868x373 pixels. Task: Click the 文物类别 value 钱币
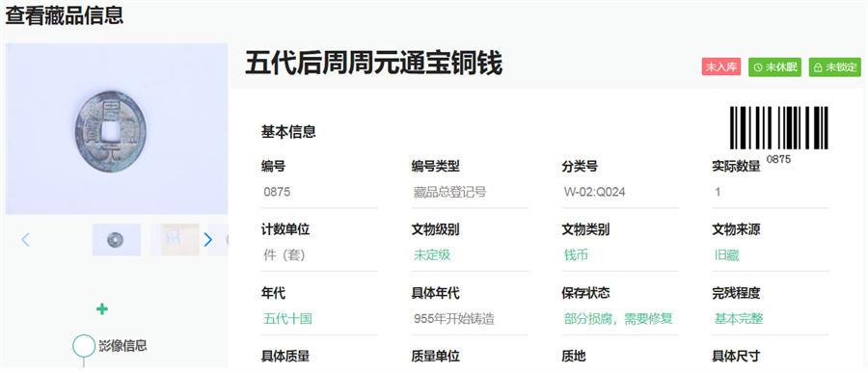576,255
